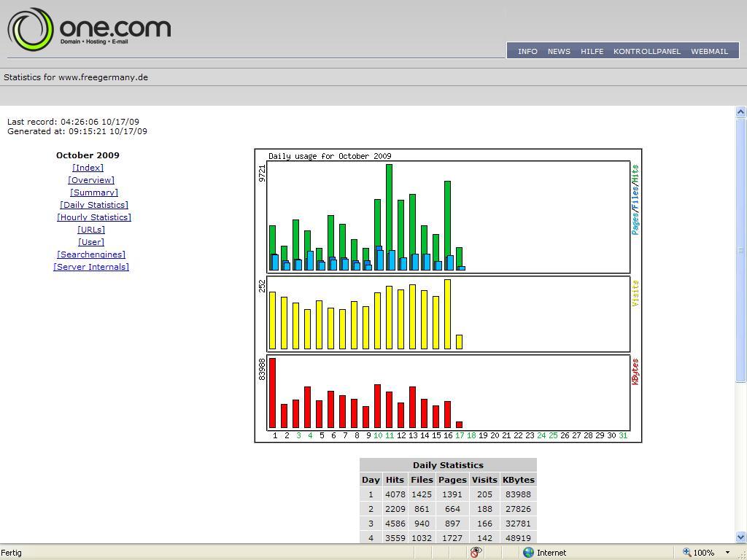747x560 pixels.
Task: Click the hits value 2209
Action: [x=395, y=509]
